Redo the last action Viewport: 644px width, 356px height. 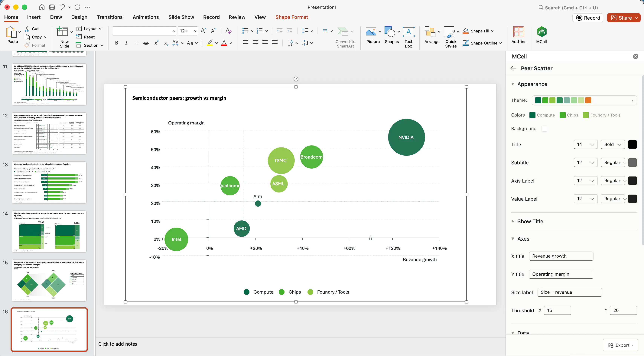coord(77,7)
